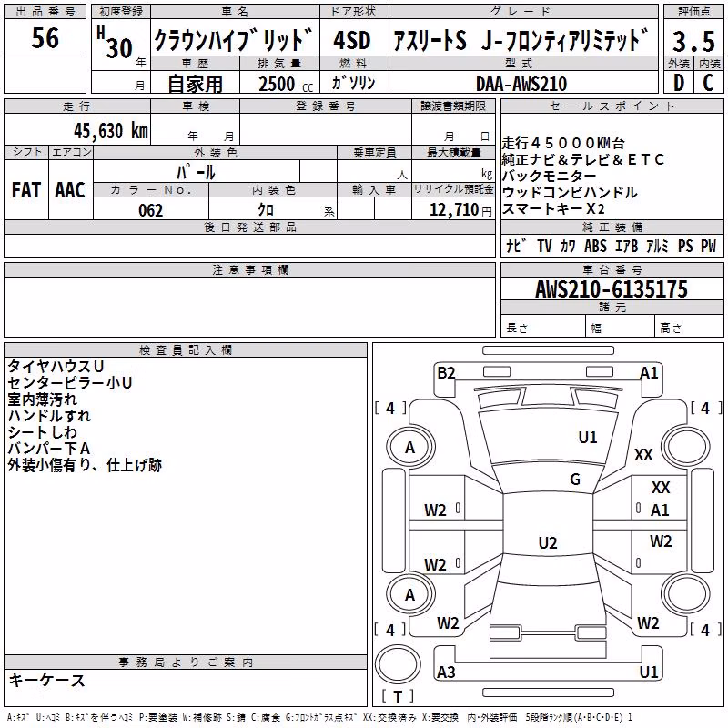
Task: Select equipment item ナビ
Action: (x=516, y=246)
